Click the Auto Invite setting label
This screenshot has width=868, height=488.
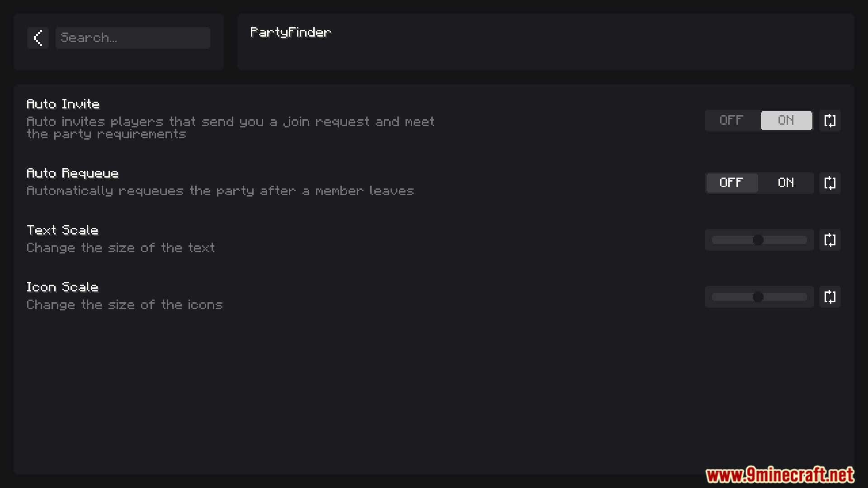click(63, 104)
